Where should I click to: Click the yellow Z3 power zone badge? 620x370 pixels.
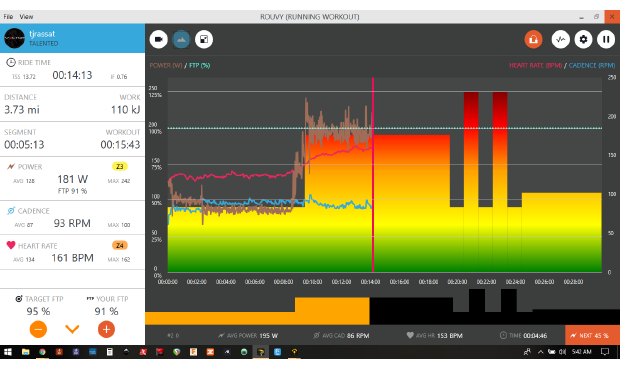pyautogui.click(x=119, y=166)
